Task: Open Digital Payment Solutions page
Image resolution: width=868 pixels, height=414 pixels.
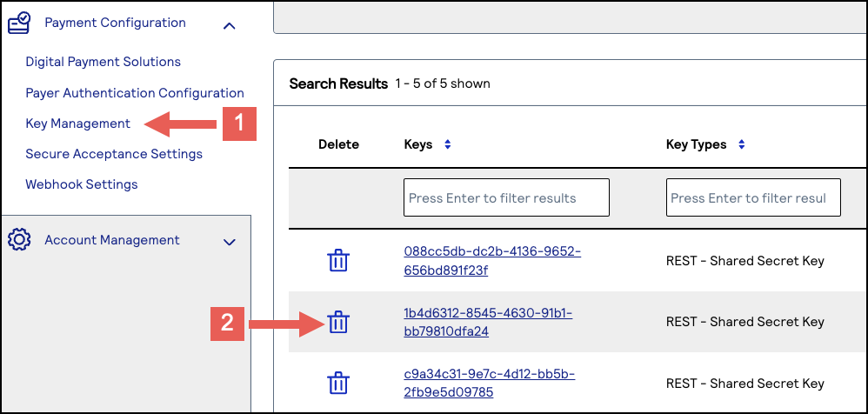Action: pyautogui.click(x=103, y=62)
